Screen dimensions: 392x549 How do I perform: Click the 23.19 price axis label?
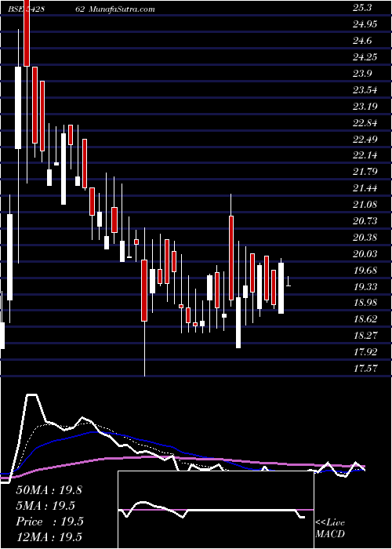[x=365, y=107]
